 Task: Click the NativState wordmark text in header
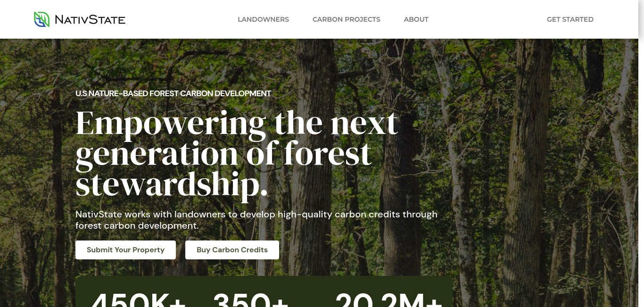point(90,20)
